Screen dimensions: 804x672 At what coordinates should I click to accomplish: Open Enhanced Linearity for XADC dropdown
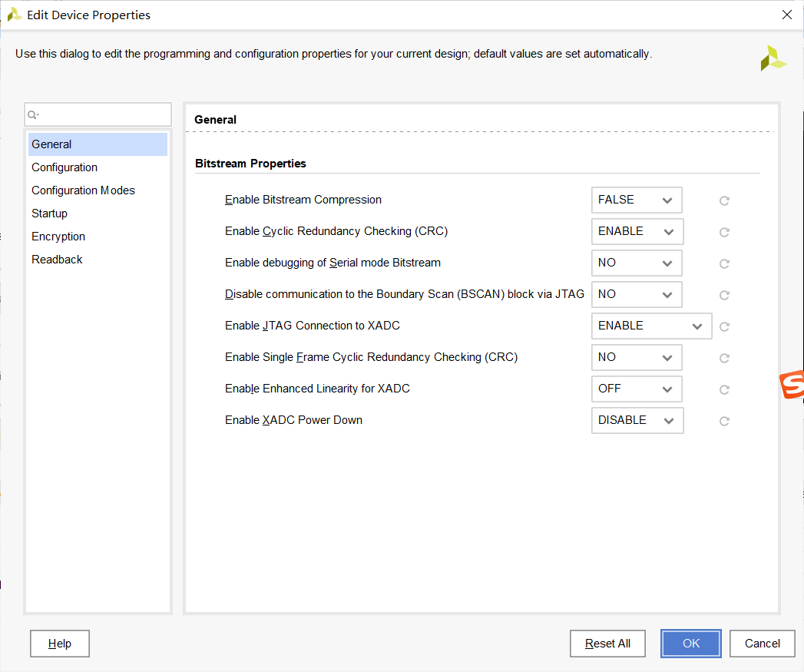click(637, 389)
